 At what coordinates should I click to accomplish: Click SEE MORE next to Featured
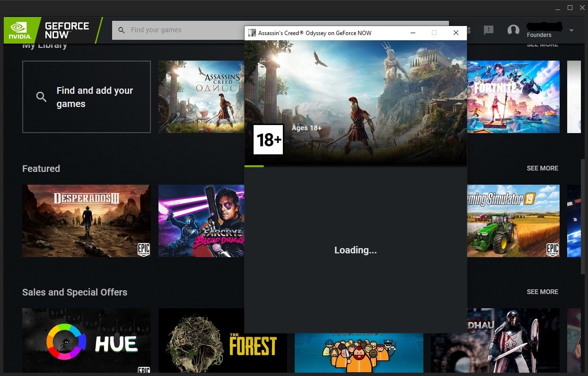coord(543,168)
